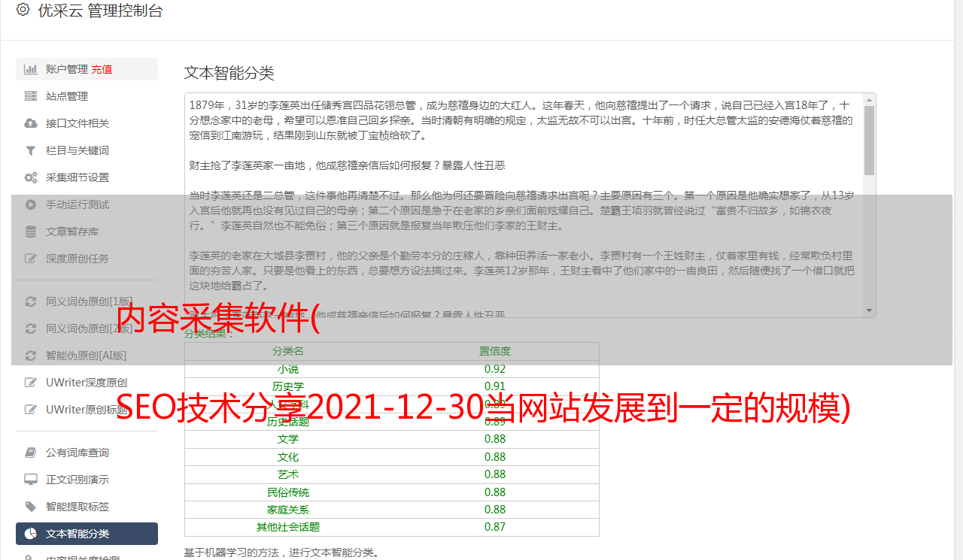The width and height of the screenshot is (963, 560).
Task: Select the 0.87 confidence value
Action: pos(495,528)
